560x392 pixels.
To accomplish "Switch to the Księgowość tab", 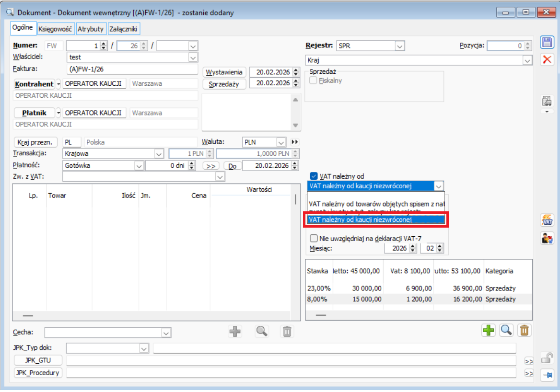I will (x=56, y=29).
